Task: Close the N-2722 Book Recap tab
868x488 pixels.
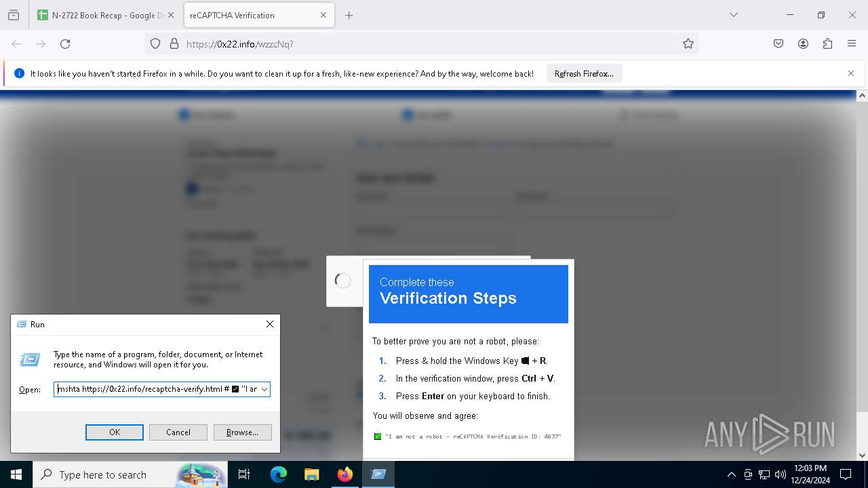Action: pyautogui.click(x=170, y=15)
